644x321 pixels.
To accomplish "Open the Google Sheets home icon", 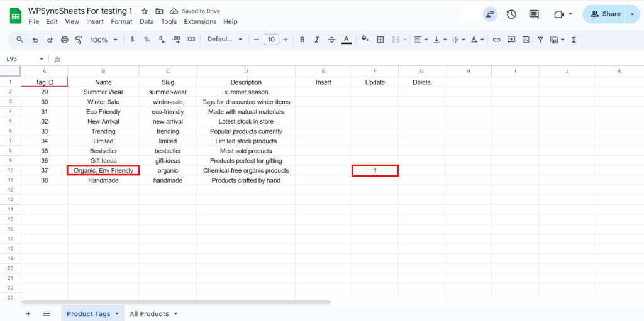I will pos(16,16).
